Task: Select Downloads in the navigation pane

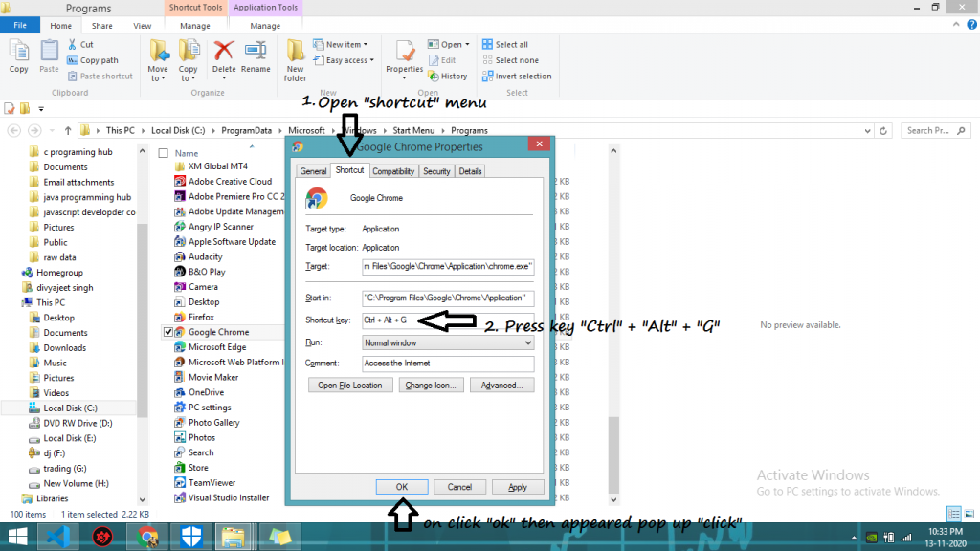Action: click(64, 348)
